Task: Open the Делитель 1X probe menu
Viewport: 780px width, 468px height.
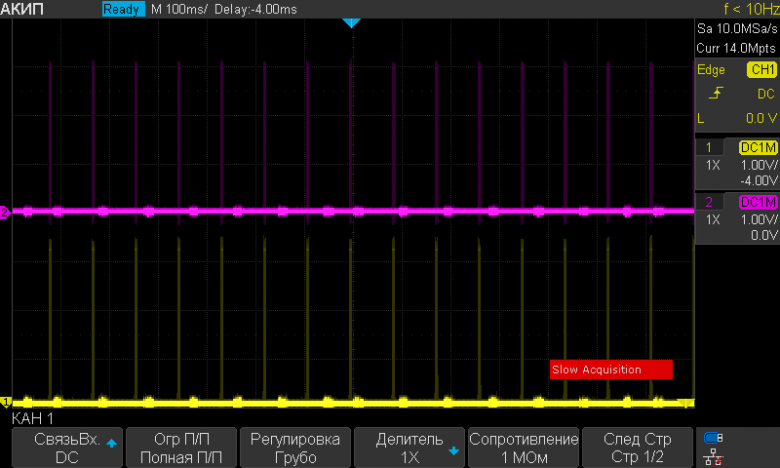Action: coord(409,448)
